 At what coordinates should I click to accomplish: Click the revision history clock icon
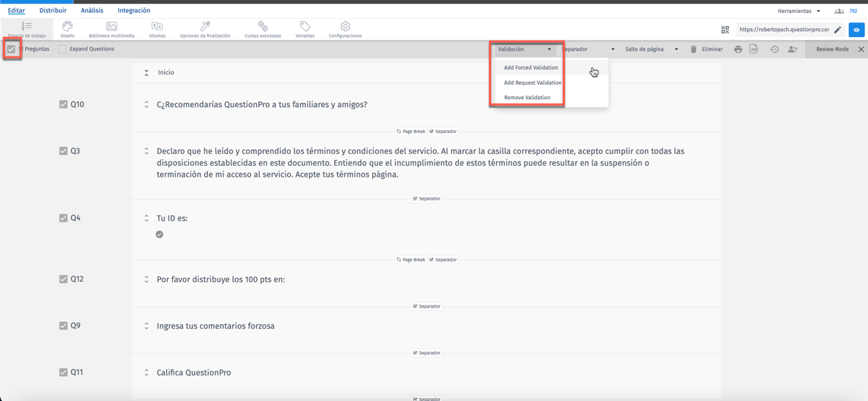point(774,49)
